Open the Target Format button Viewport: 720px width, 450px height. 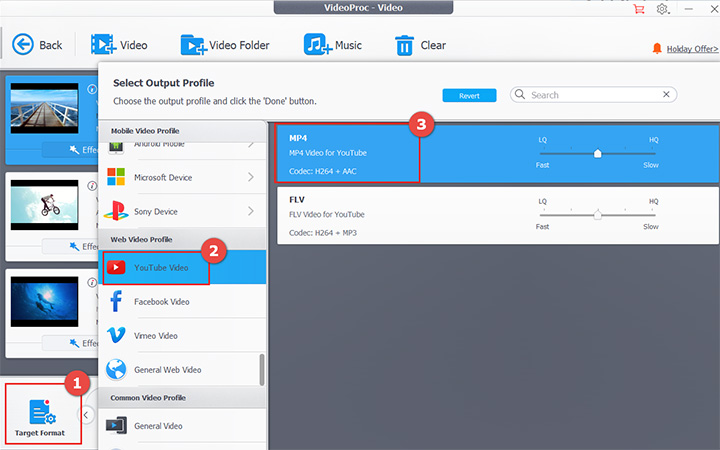click(x=43, y=416)
